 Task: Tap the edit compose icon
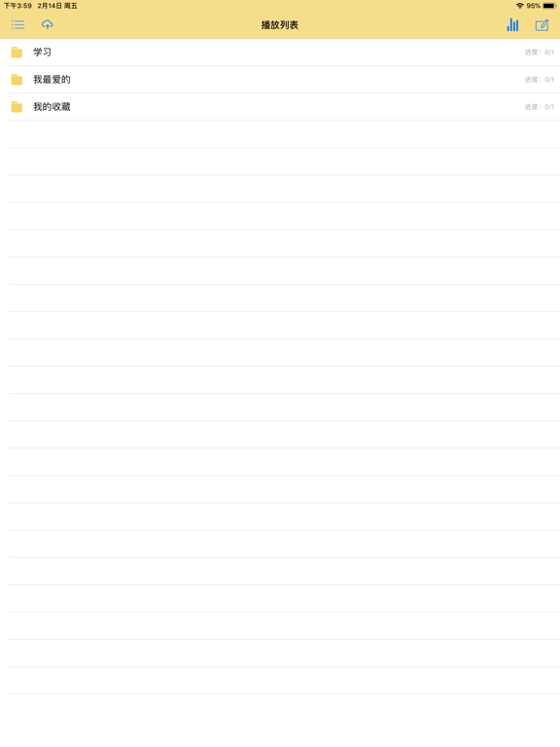tap(542, 25)
